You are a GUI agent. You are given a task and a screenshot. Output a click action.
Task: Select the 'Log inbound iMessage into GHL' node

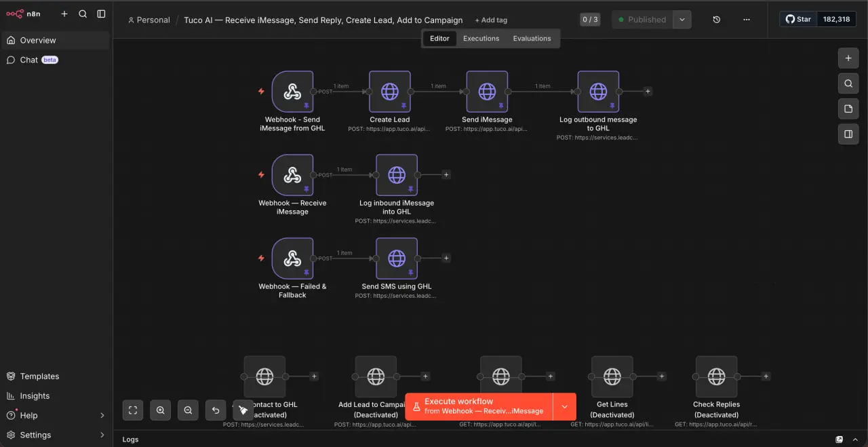coord(397,175)
